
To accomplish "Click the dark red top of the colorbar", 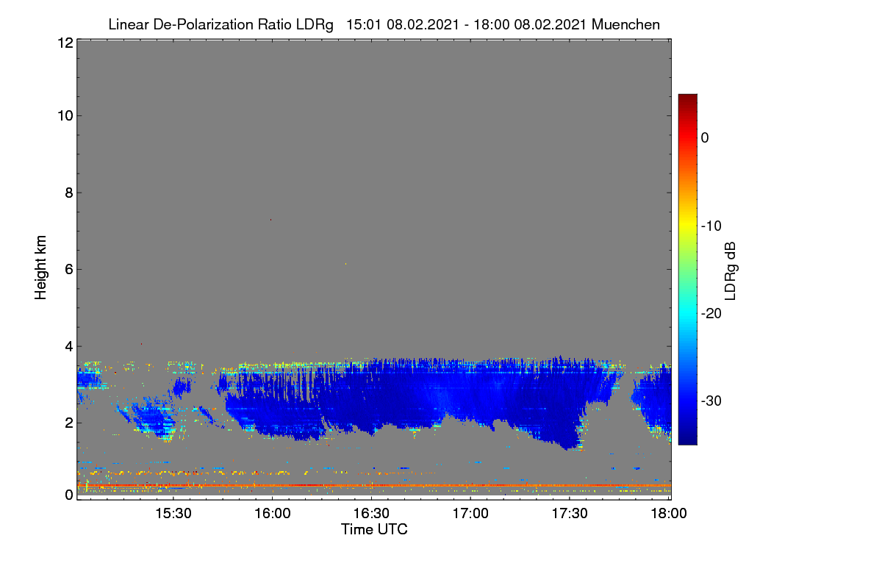I will [x=687, y=99].
